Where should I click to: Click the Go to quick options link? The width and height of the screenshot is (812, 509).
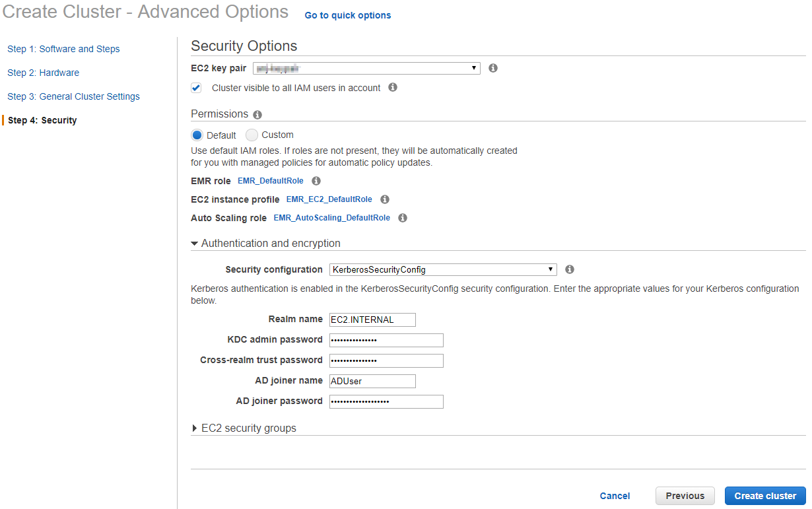(x=348, y=15)
